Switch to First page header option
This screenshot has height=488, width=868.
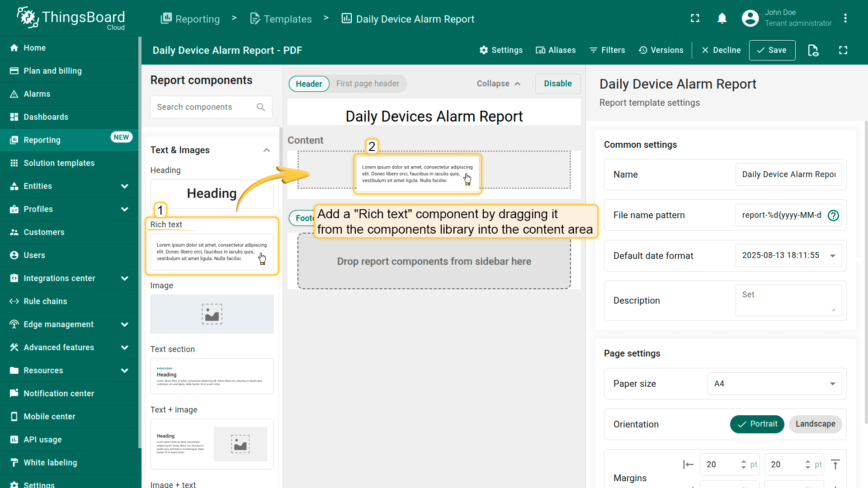(x=367, y=84)
